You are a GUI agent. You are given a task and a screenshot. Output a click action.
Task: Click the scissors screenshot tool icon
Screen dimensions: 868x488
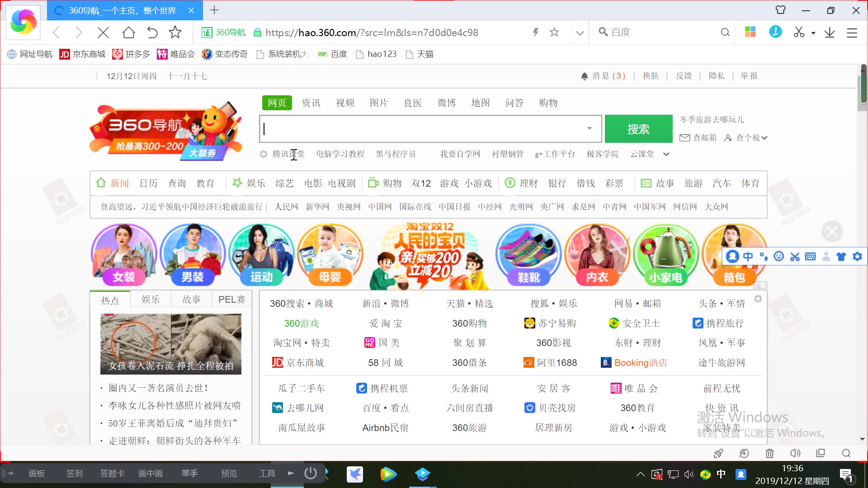(799, 33)
